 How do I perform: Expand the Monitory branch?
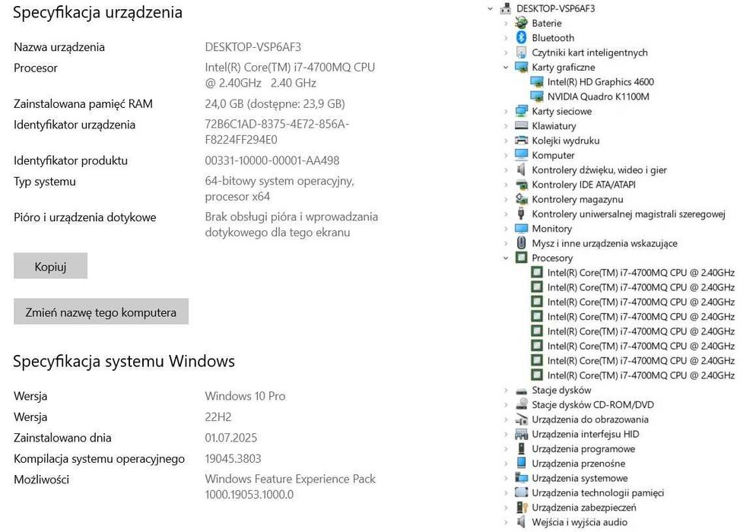505,229
